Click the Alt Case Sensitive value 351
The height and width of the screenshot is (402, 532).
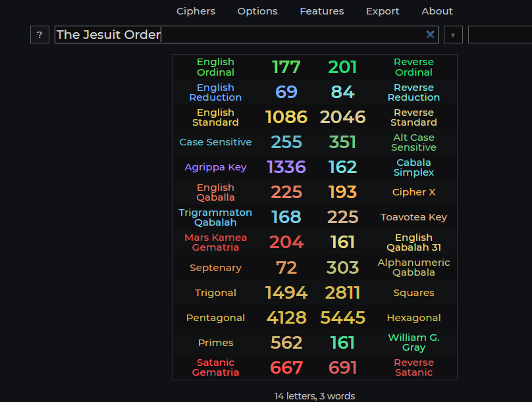(x=342, y=142)
